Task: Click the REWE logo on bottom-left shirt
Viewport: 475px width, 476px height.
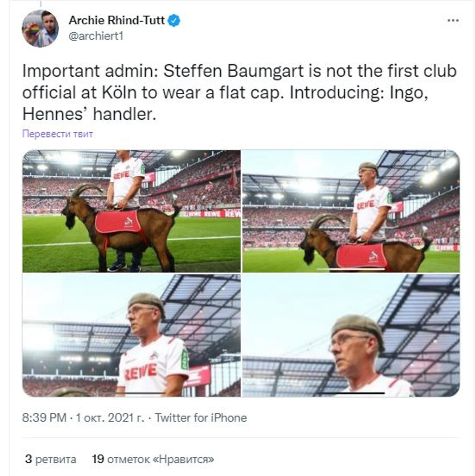Action: click(141, 372)
